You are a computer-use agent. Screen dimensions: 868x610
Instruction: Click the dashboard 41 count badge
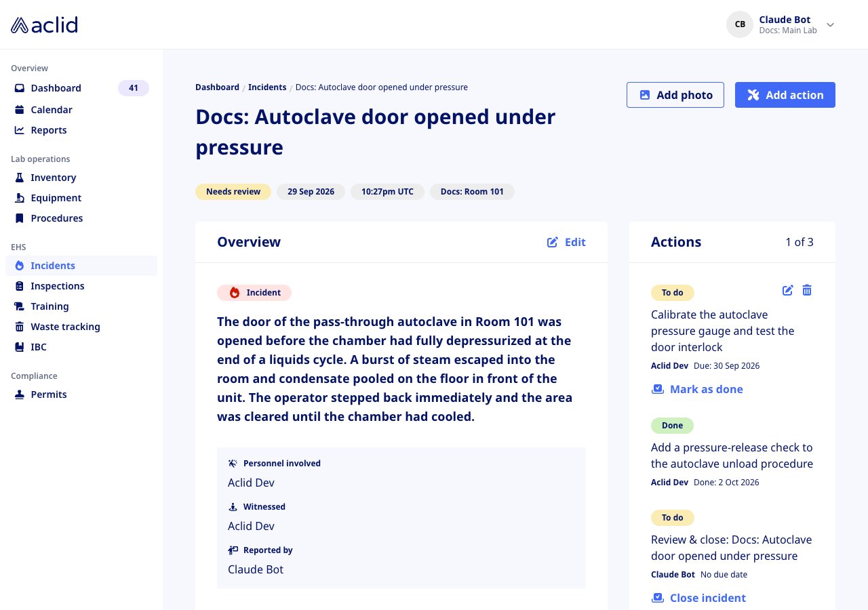point(134,88)
